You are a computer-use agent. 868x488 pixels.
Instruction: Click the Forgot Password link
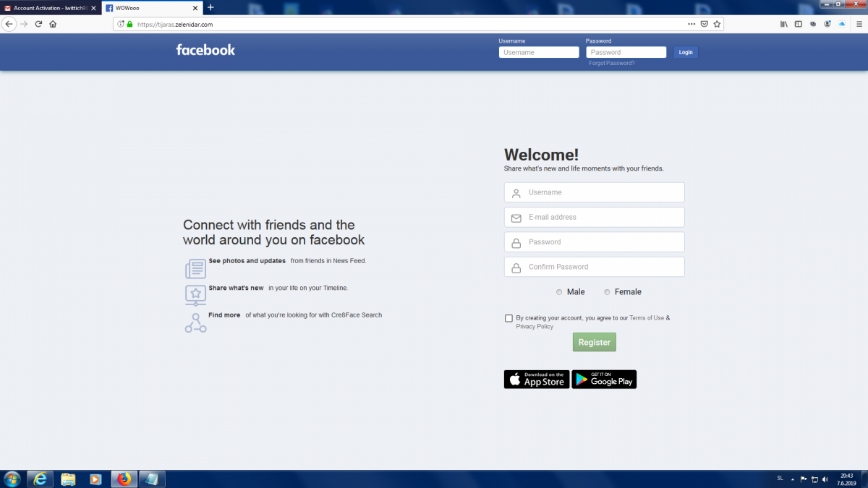coord(611,64)
